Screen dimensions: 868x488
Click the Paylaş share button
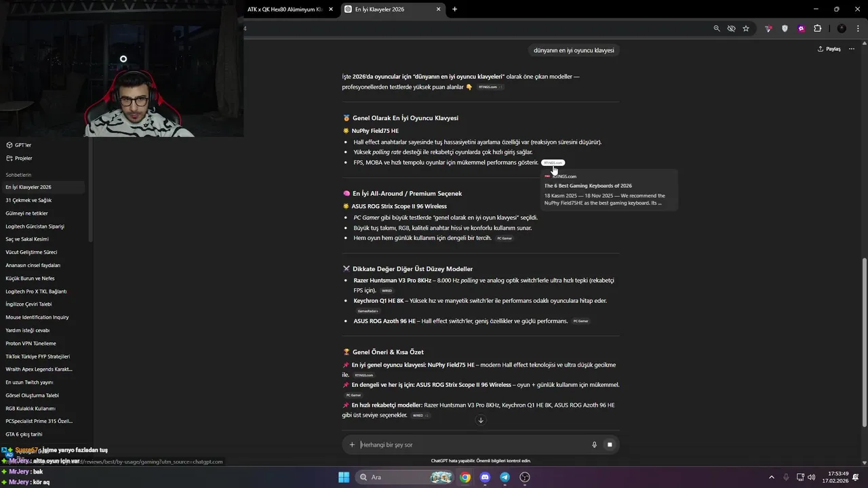click(x=829, y=49)
